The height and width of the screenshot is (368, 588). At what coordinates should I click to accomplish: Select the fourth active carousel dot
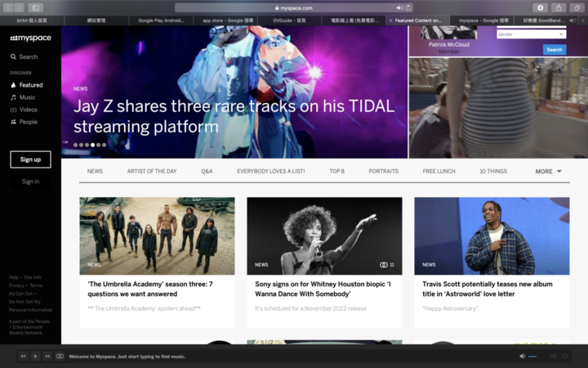tap(92, 145)
